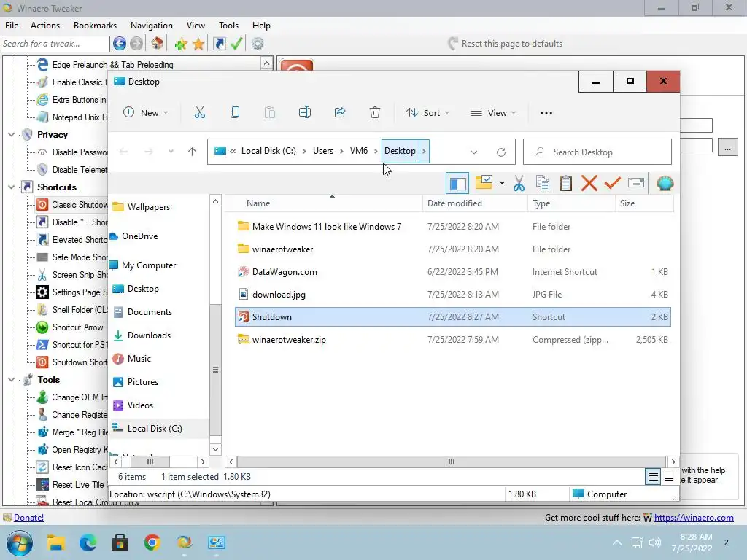Click the Search for a tweak field
747x560 pixels.
[x=55, y=44]
